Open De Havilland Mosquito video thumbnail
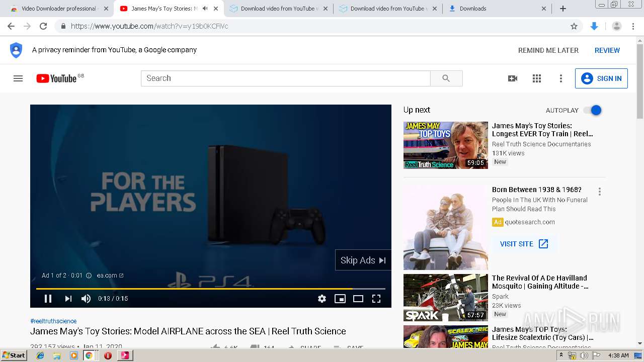This screenshot has height=362, width=644. click(x=446, y=298)
